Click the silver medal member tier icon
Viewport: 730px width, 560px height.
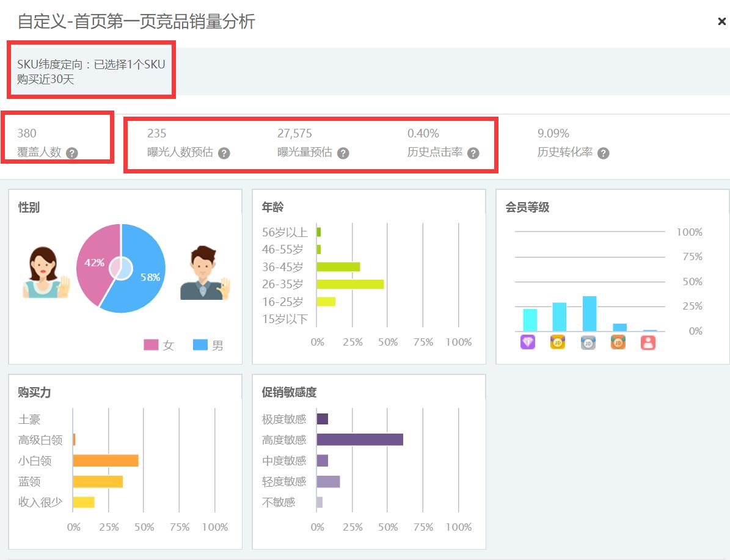pos(587,342)
